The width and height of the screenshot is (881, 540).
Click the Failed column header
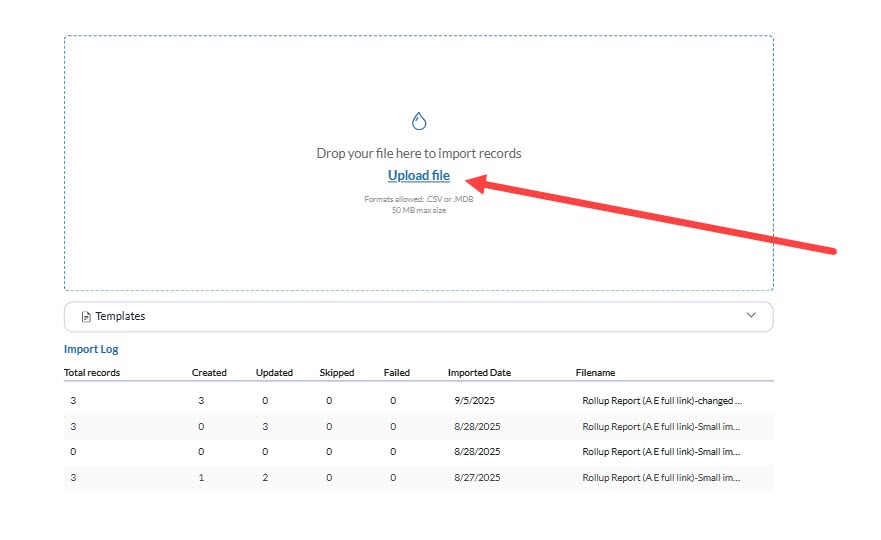[x=397, y=373]
